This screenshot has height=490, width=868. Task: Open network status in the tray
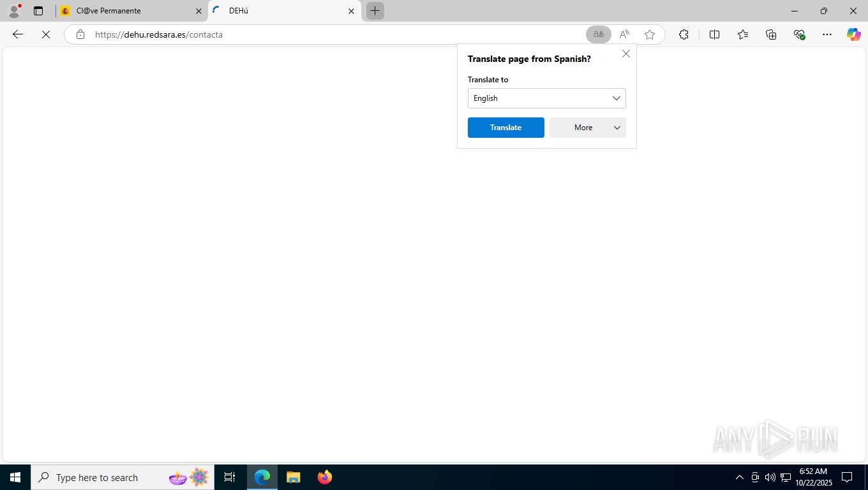(786, 477)
